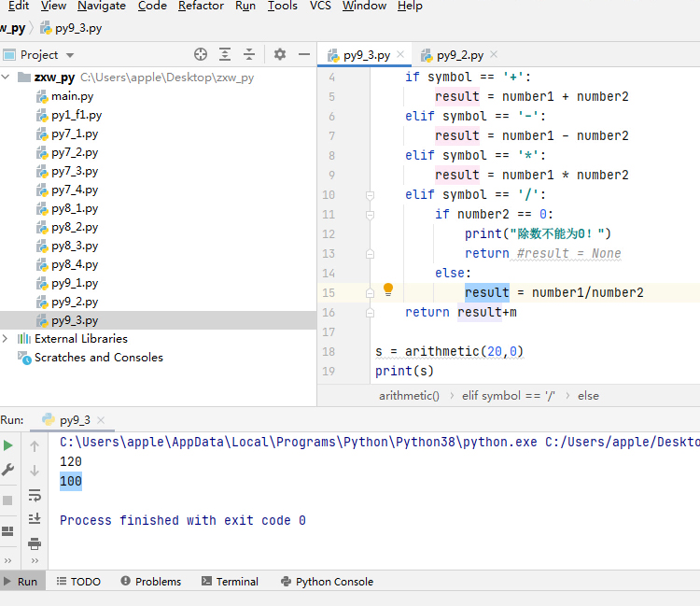Click highlighted result variable on line 15
The width and height of the screenshot is (700, 606).
pyautogui.click(x=486, y=292)
